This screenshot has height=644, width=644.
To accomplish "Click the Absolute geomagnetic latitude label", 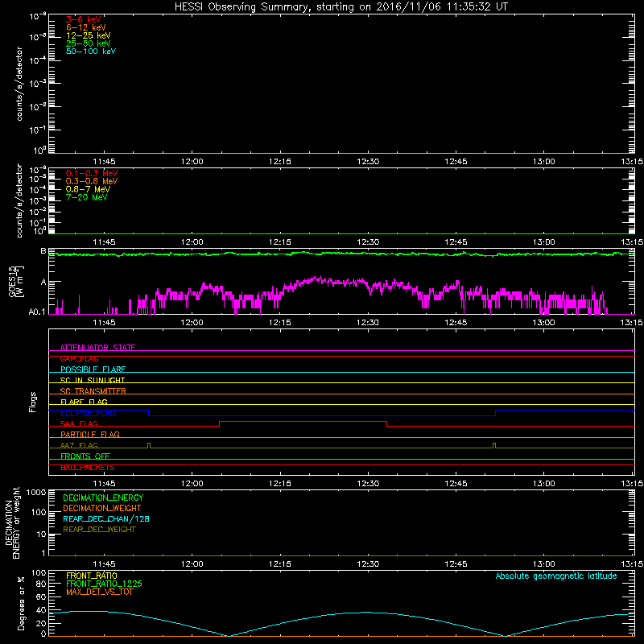I will pyautogui.click(x=556, y=576).
